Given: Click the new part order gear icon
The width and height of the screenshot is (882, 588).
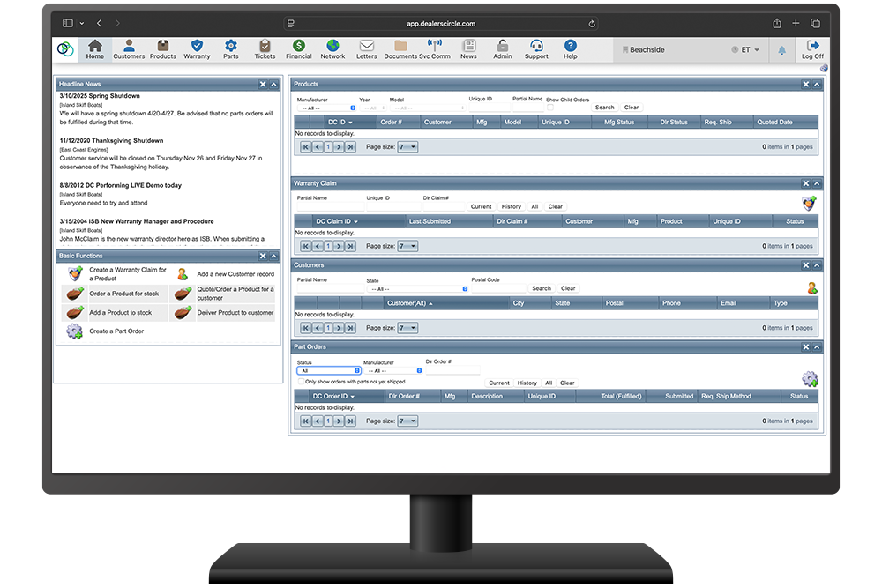Looking at the screenshot, I should point(810,379).
